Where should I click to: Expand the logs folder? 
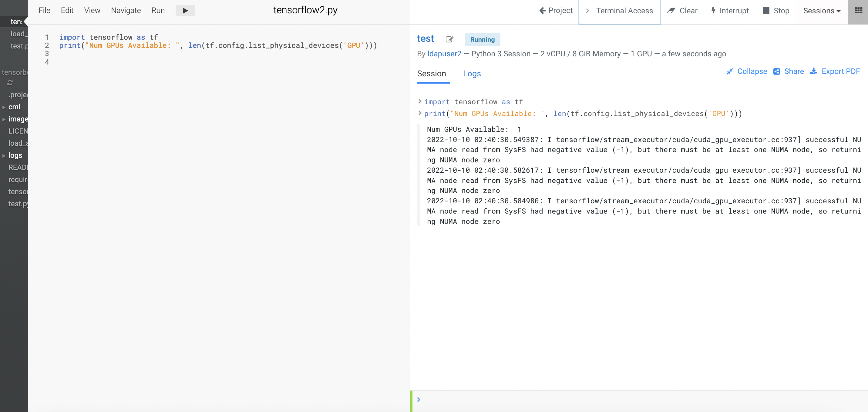tap(4, 156)
